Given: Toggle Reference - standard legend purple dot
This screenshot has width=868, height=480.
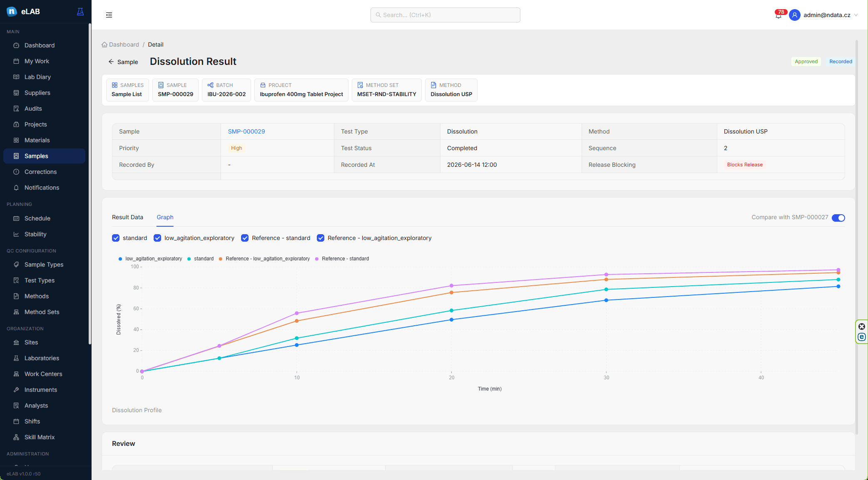Looking at the screenshot, I should point(317,259).
